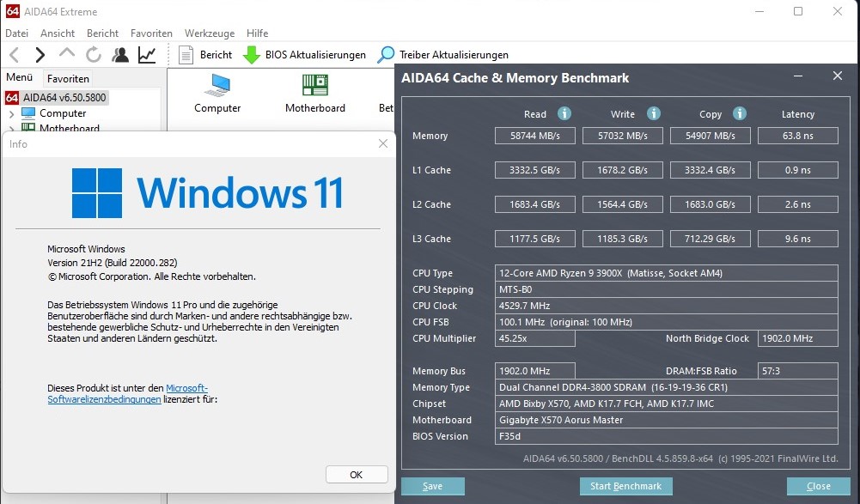Image resolution: width=860 pixels, height=504 pixels.
Task: Click the Memory Read 58744 MB/s field
Action: [534, 136]
